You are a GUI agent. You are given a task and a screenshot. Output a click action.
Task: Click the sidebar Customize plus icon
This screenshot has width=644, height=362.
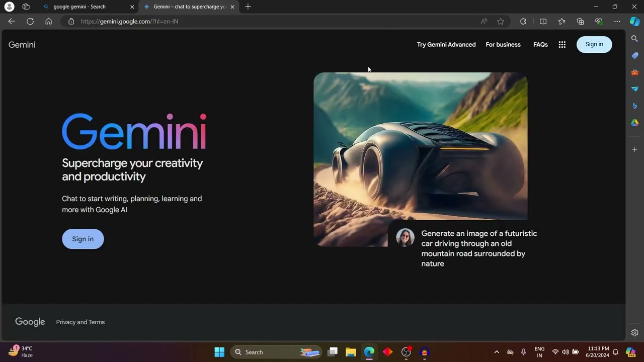(x=635, y=149)
